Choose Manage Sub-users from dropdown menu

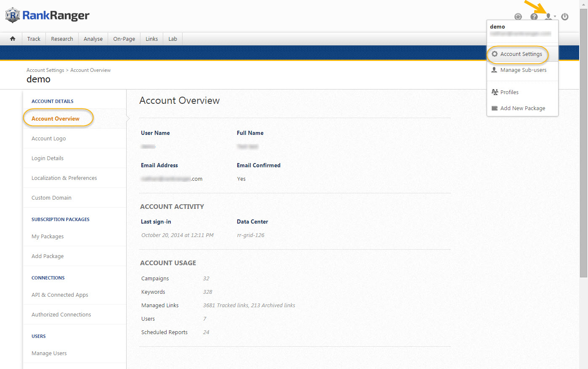523,70
